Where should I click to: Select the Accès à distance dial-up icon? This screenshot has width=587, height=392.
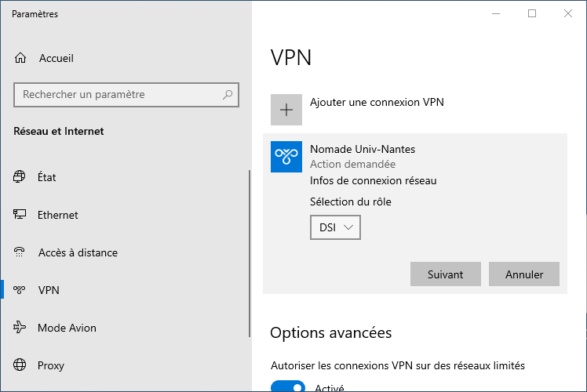(20, 252)
